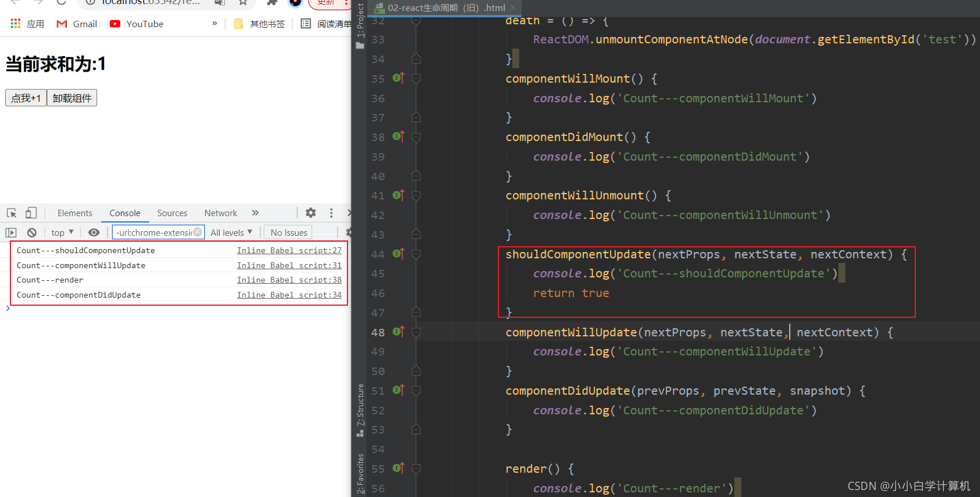Collapse shouldComponentUpdate code block at line 44

click(416, 254)
